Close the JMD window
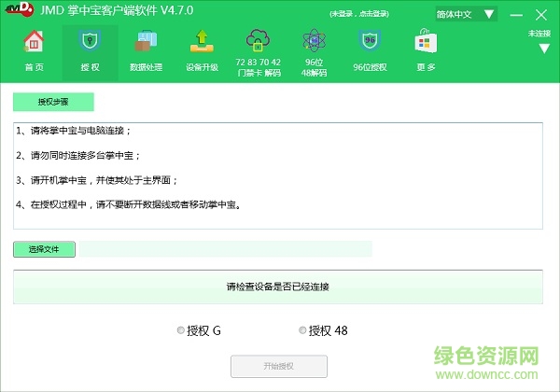This screenshot has height=392, width=560. (541, 15)
